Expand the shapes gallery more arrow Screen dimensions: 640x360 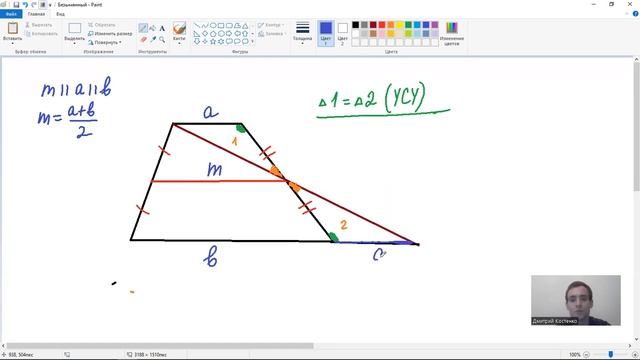click(252, 41)
